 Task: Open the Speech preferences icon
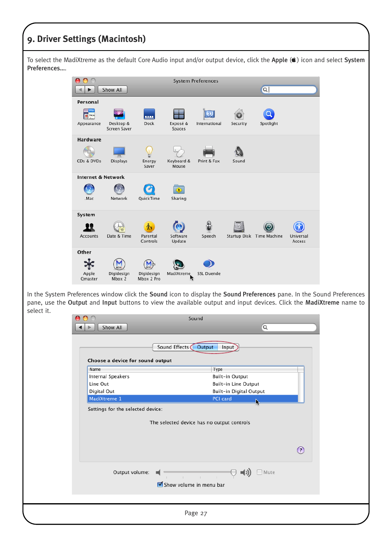[209, 227]
